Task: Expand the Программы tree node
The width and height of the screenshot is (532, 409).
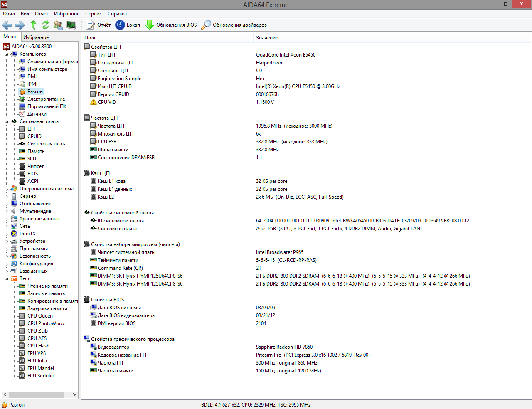Action: (x=7, y=249)
